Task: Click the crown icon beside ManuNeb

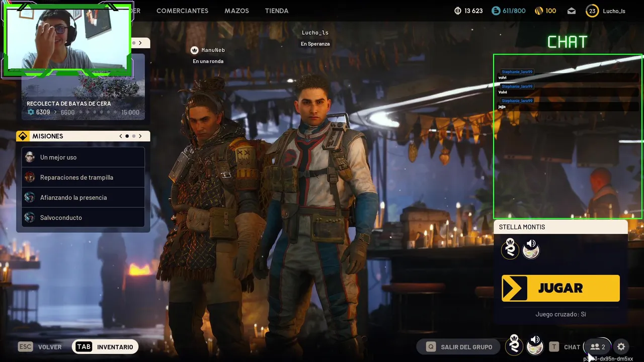Action: click(x=195, y=50)
